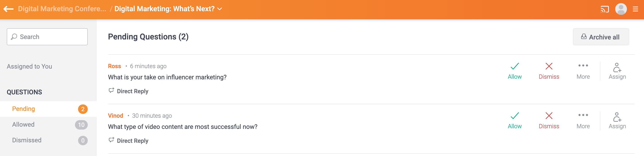Viewport: 644px width, 156px height.
Task: Click the Archive all button
Action: click(601, 37)
